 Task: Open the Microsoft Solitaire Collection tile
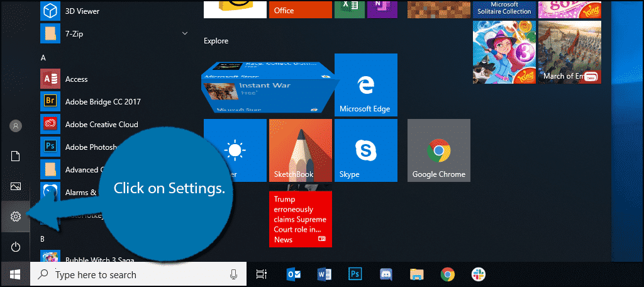pyautogui.click(x=504, y=9)
